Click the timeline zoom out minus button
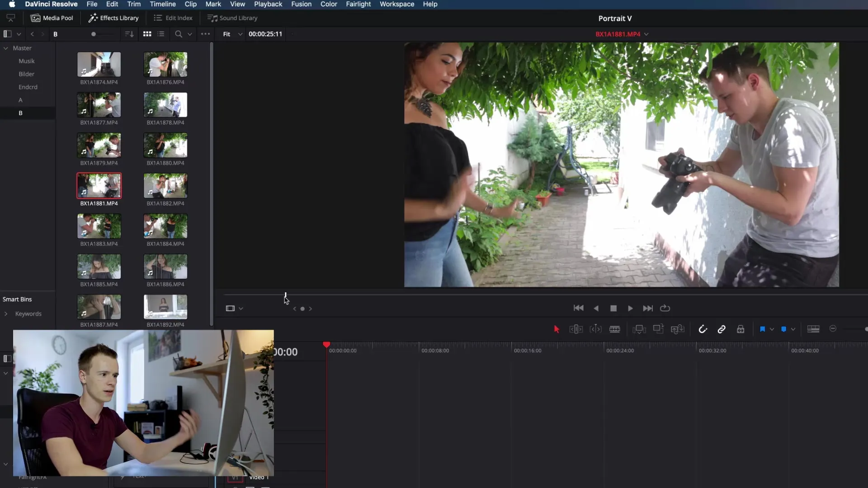This screenshot has width=868, height=488. click(833, 329)
